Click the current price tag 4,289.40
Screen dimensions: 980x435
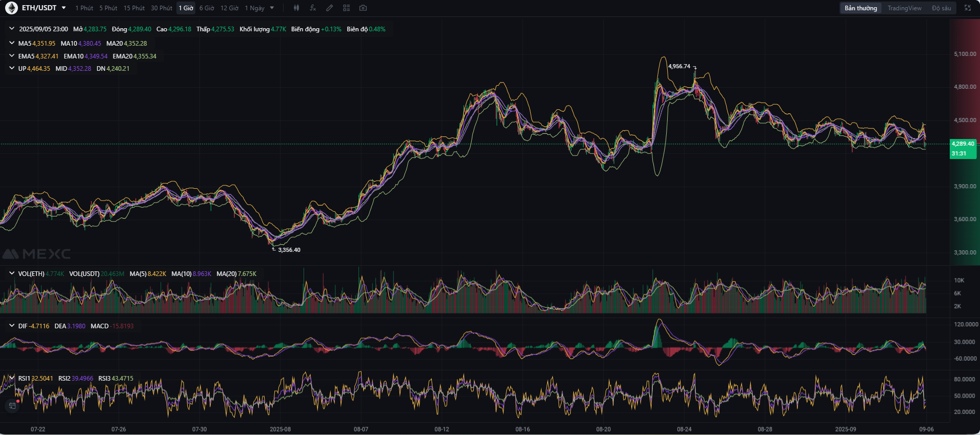point(963,144)
